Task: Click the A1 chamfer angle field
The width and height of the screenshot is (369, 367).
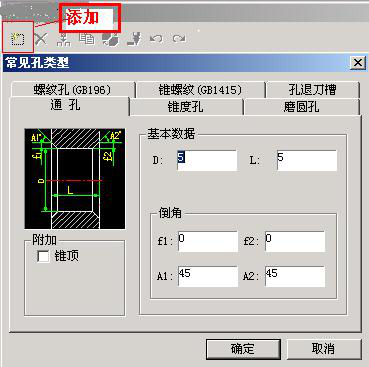Action: pos(208,276)
